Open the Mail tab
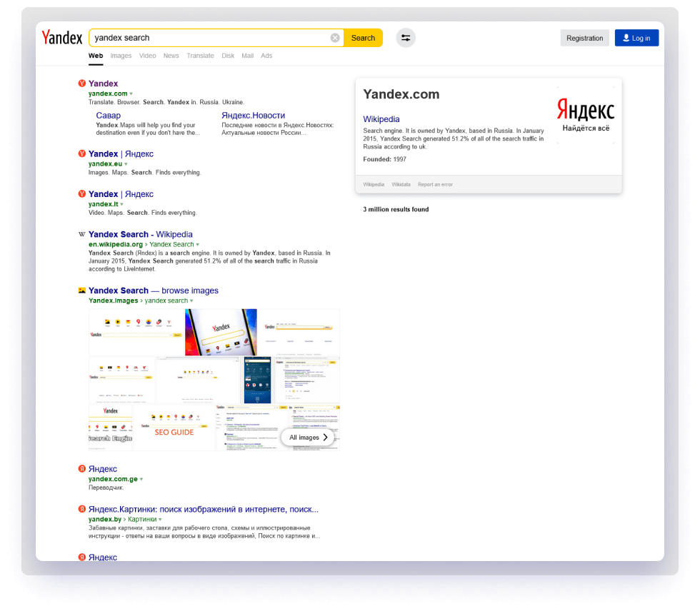This screenshot has width=700, height=611. pos(247,56)
